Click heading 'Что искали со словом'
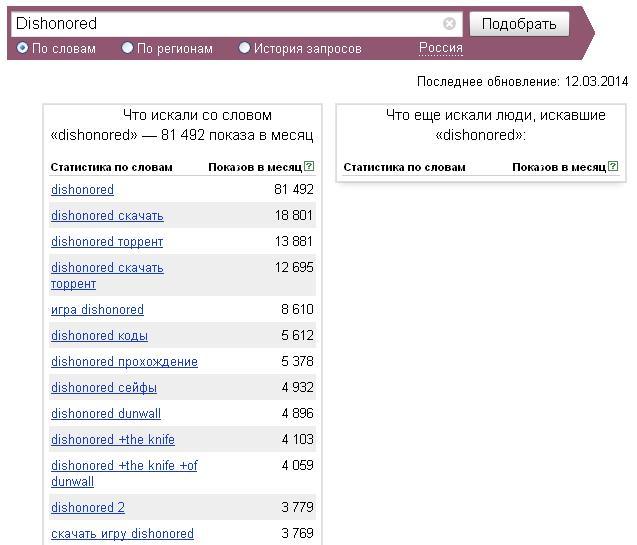This screenshot has height=545, width=637. (197, 115)
